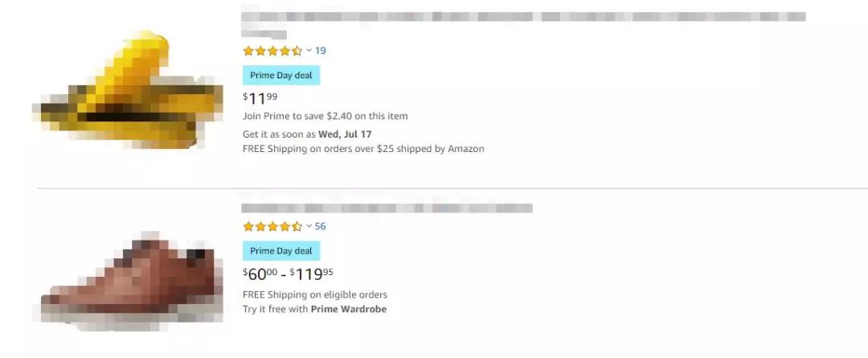Click the blurred title of the brown shoe
Viewport: 868px width, 358px height.
tap(386, 208)
